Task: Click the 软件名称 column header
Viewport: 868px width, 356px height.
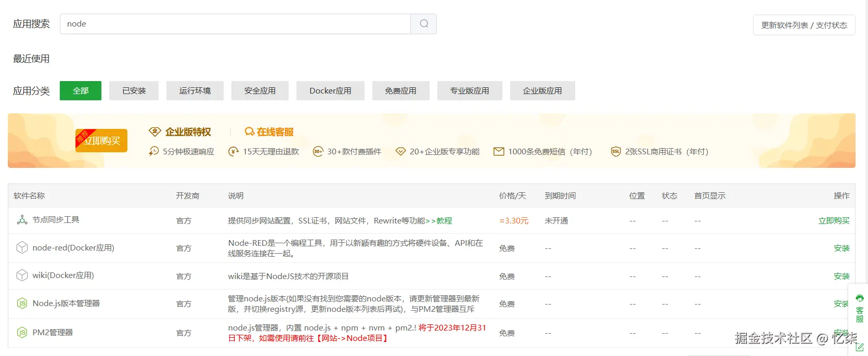Action: tap(29, 196)
